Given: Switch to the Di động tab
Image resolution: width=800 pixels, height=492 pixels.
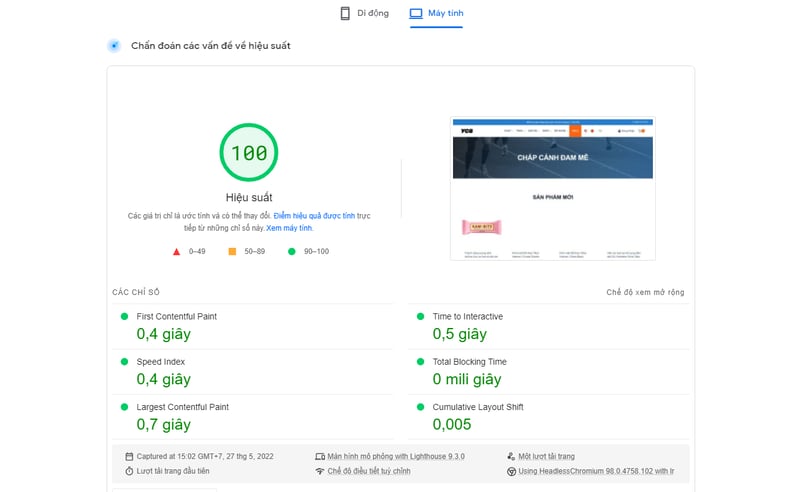Looking at the screenshot, I should pos(367,13).
